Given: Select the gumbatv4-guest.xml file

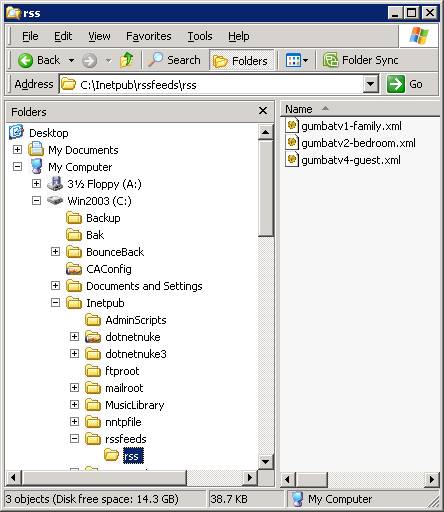Looking at the screenshot, I should pos(344,160).
